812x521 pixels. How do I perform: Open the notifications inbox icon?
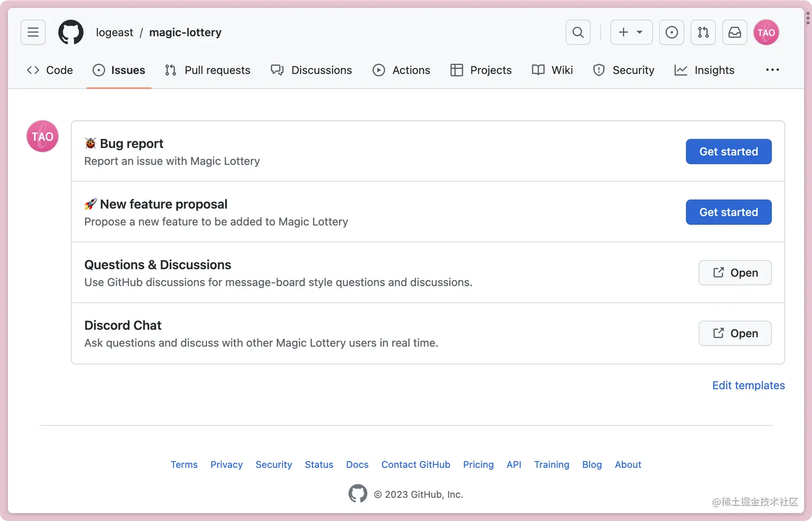(735, 32)
